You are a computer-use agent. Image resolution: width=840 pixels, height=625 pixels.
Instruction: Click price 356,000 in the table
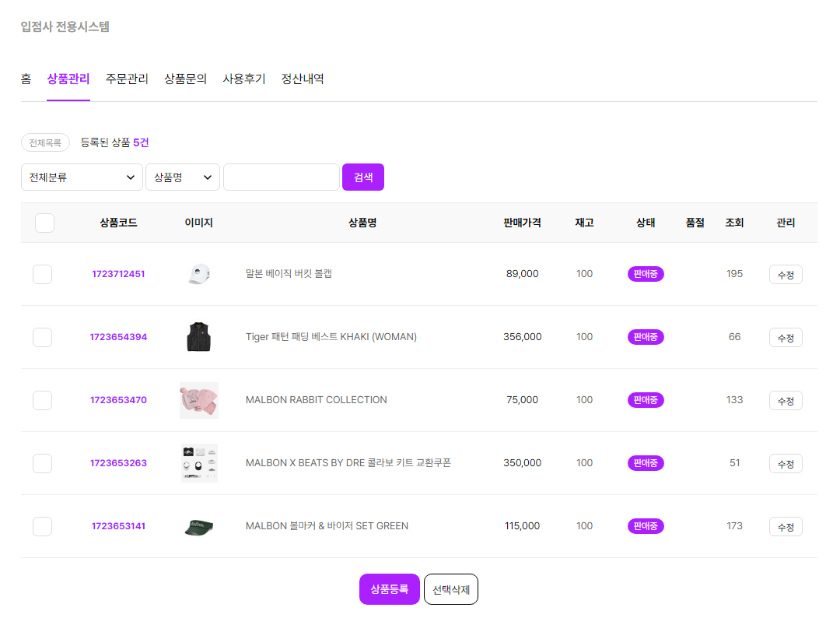click(x=523, y=337)
